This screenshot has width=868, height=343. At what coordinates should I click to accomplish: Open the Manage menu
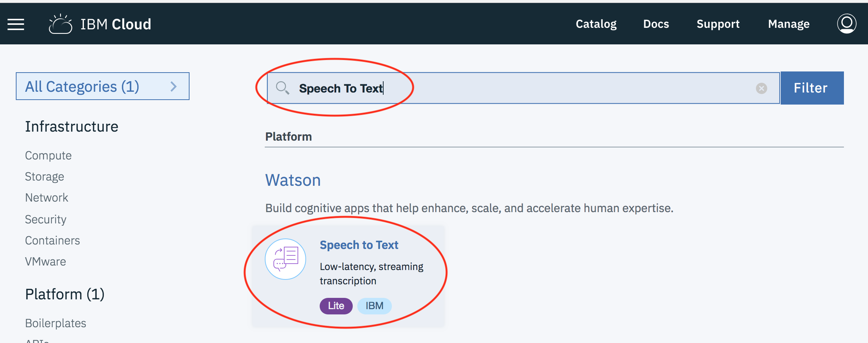coord(789,24)
